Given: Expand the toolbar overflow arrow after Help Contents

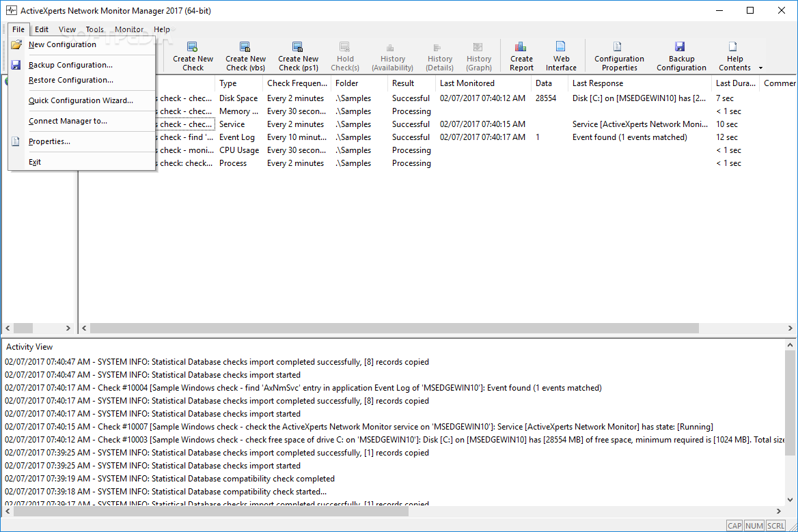Looking at the screenshot, I should coord(761,68).
